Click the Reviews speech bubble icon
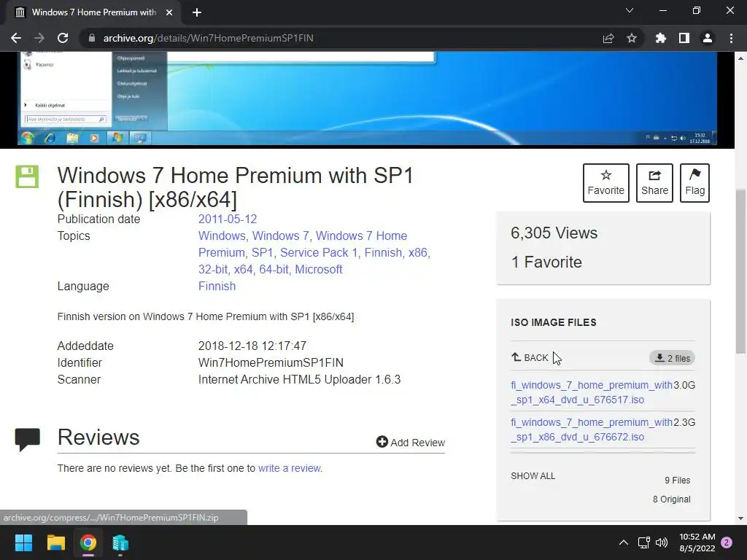Viewport: 747px width, 560px height. 27,440
